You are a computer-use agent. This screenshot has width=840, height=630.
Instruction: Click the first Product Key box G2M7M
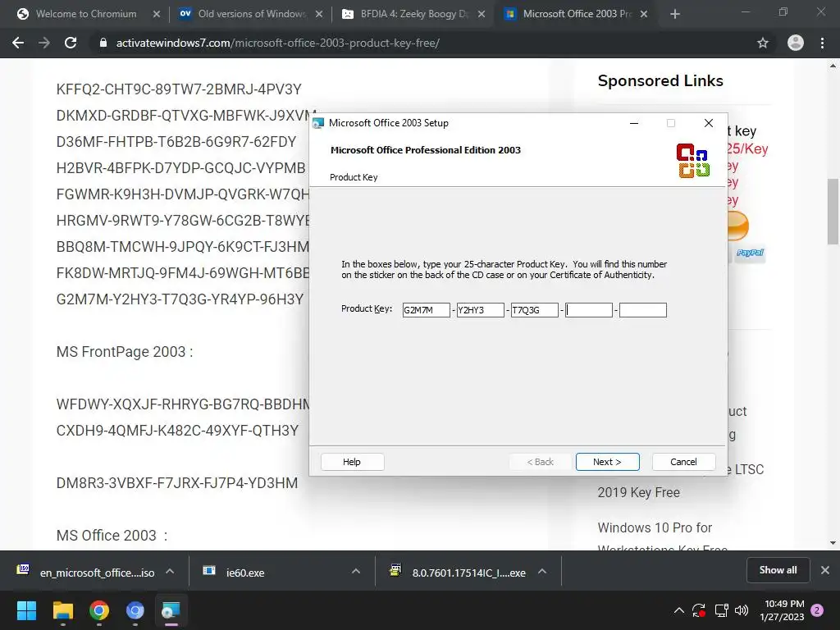[426, 310]
